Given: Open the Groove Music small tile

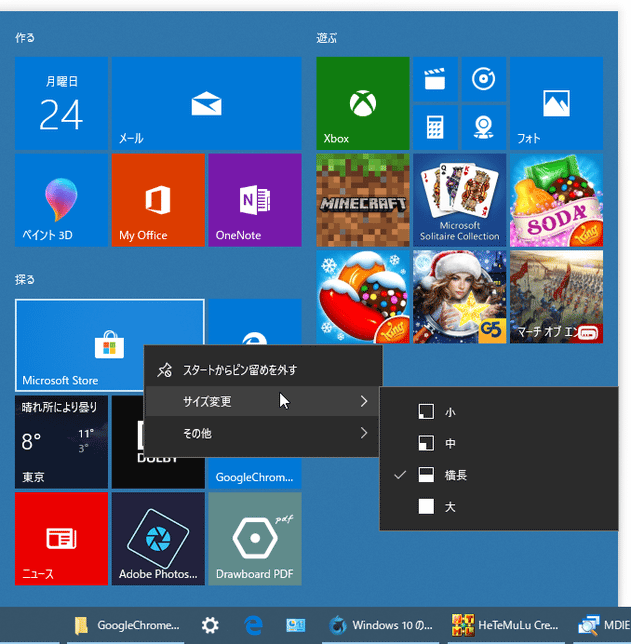Looking at the screenshot, I should [x=484, y=79].
